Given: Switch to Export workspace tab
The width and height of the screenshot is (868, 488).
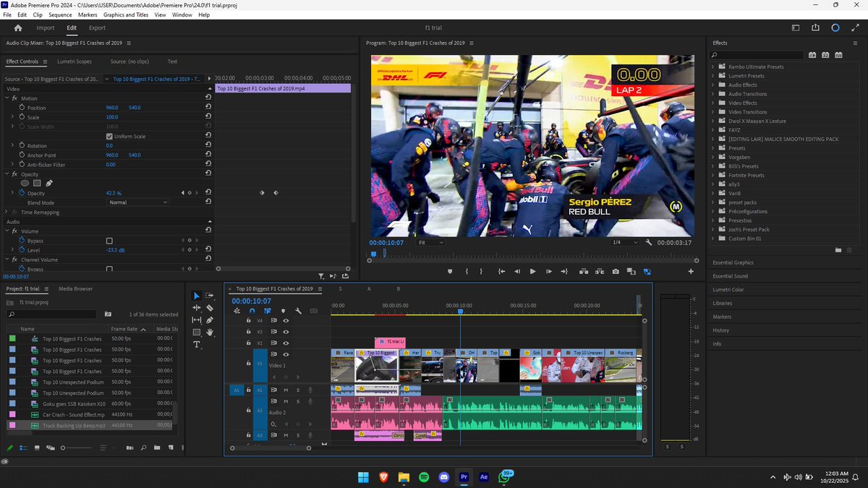Looking at the screenshot, I should coord(97,27).
